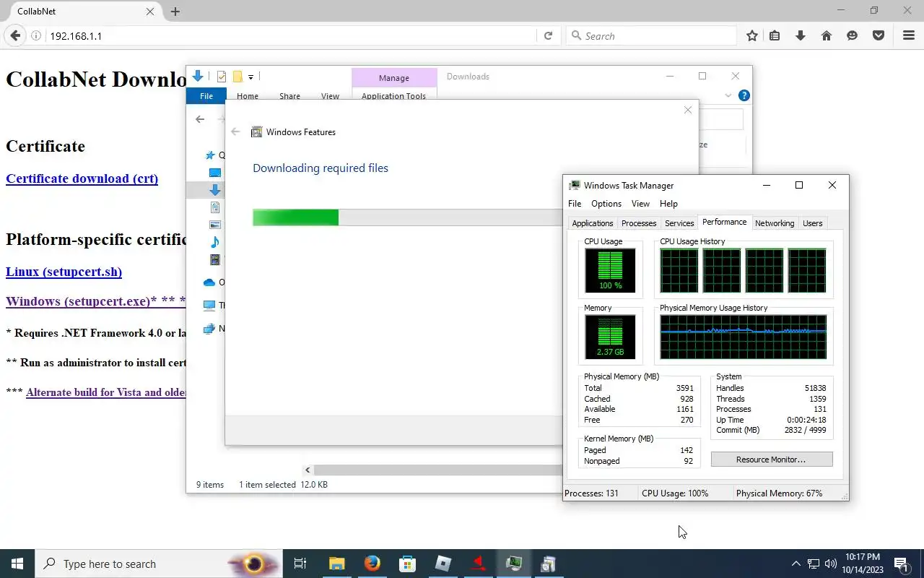
Task: Open the View ribbon tab in Explorer
Action: point(330,96)
